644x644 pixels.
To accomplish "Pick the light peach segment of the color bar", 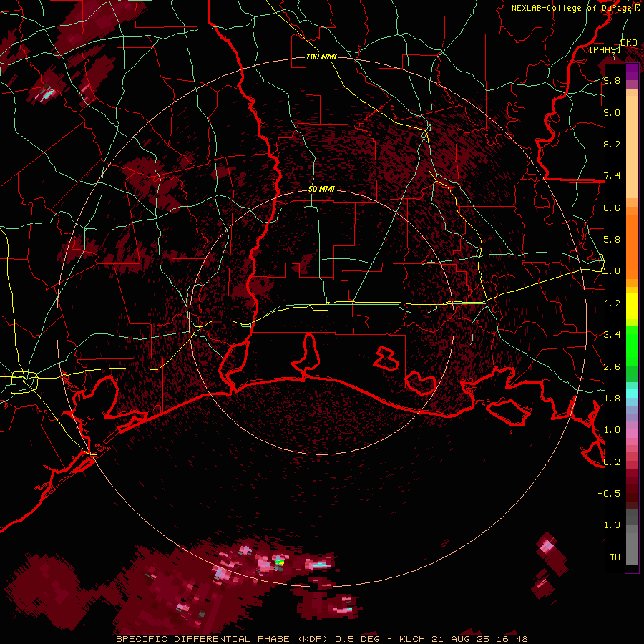I will click(x=632, y=148).
